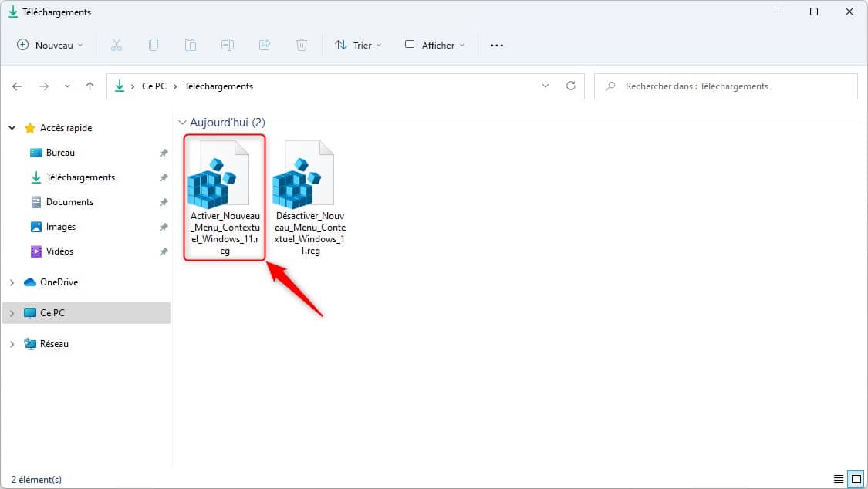Click the Paste clipboard icon
Image resolution: width=868 pixels, height=489 pixels.
191,46
